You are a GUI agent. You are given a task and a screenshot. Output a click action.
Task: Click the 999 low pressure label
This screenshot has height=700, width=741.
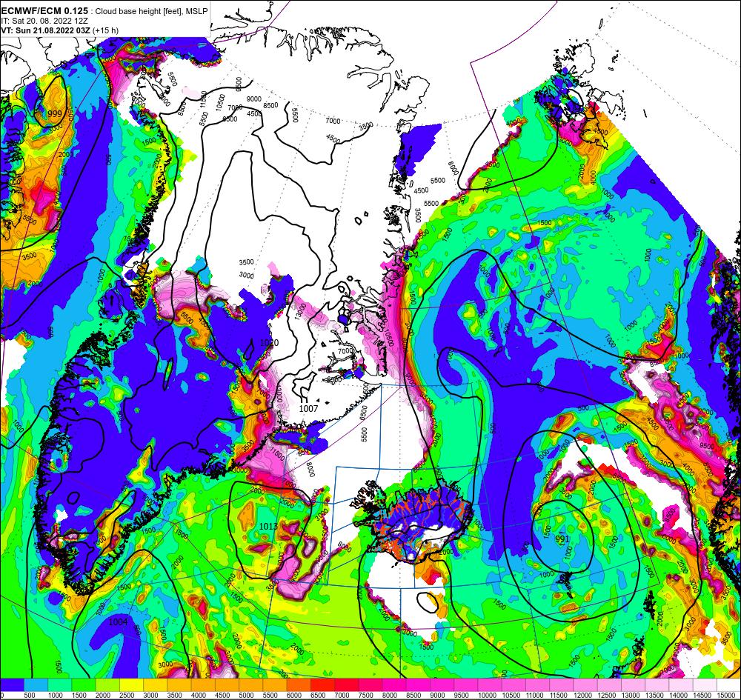54,114
